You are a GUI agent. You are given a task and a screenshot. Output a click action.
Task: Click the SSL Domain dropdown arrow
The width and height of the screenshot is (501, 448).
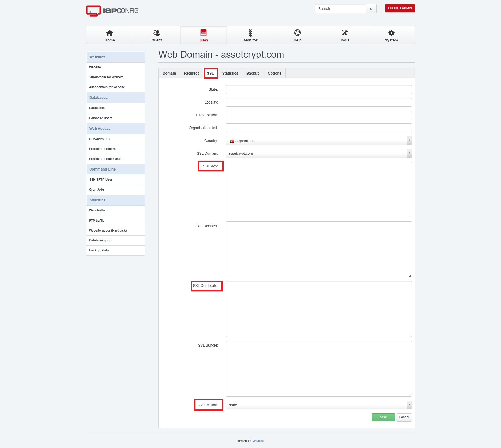point(409,153)
